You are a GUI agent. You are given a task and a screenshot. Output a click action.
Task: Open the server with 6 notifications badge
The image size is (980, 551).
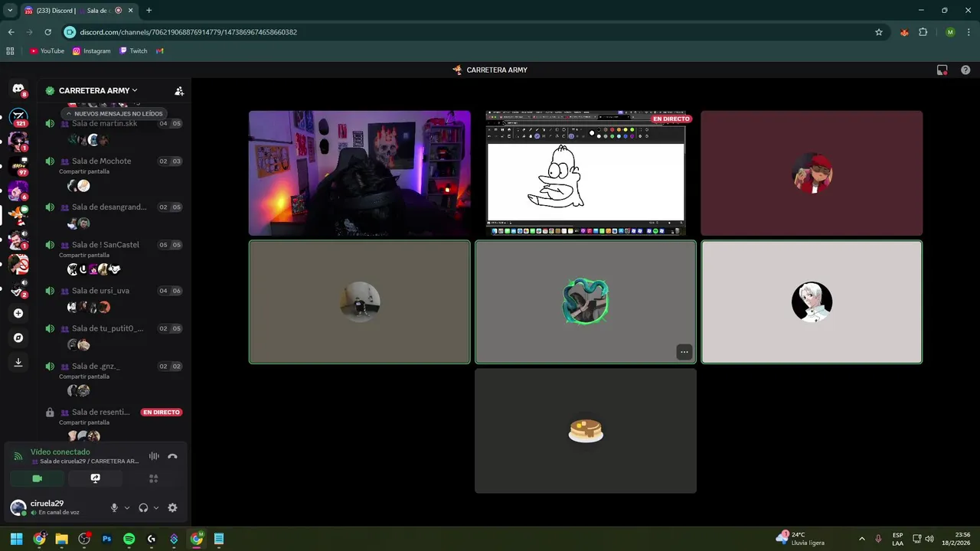pyautogui.click(x=18, y=191)
